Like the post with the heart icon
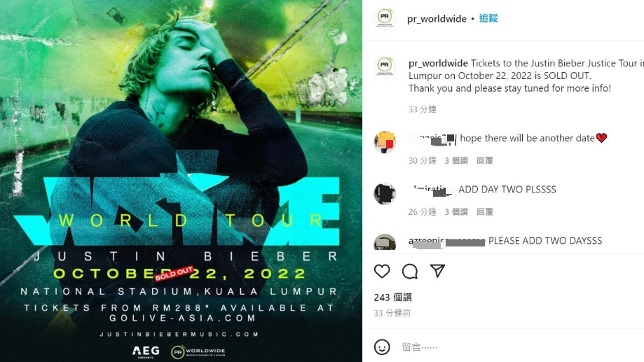The width and height of the screenshot is (644, 362). 382,271
